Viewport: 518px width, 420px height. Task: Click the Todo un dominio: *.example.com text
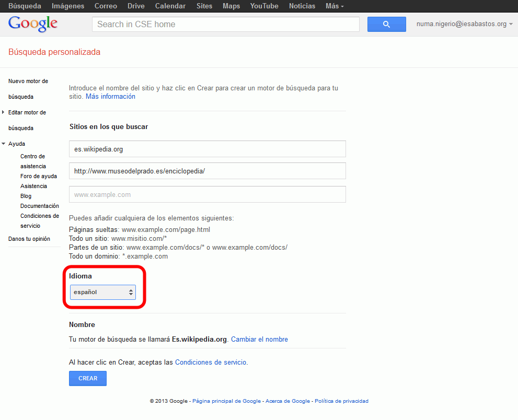(x=118, y=256)
